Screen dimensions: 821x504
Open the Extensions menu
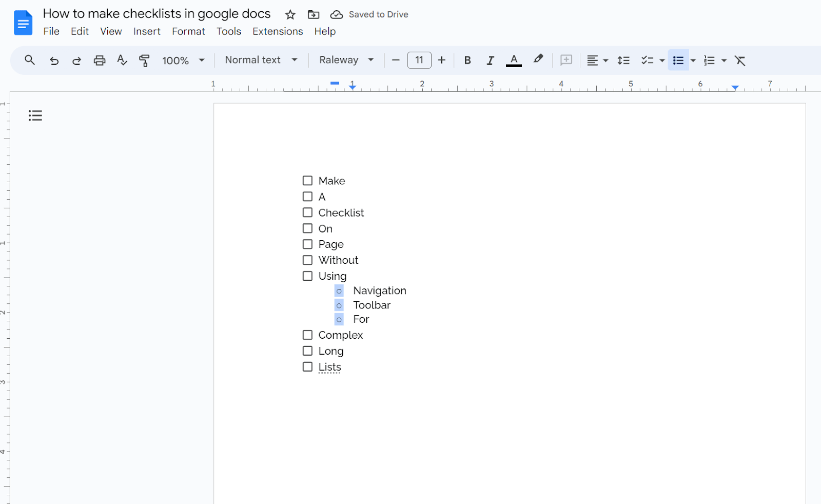coord(278,31)
